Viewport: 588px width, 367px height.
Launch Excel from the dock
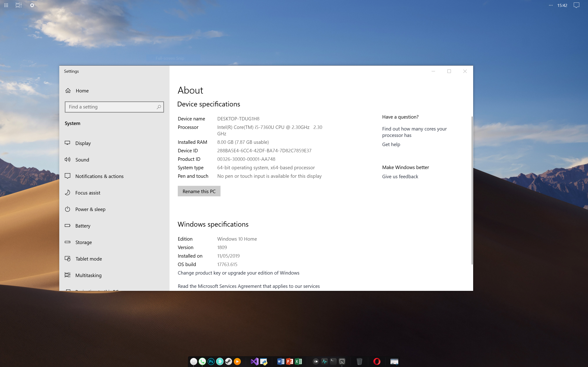pos(298,361)
